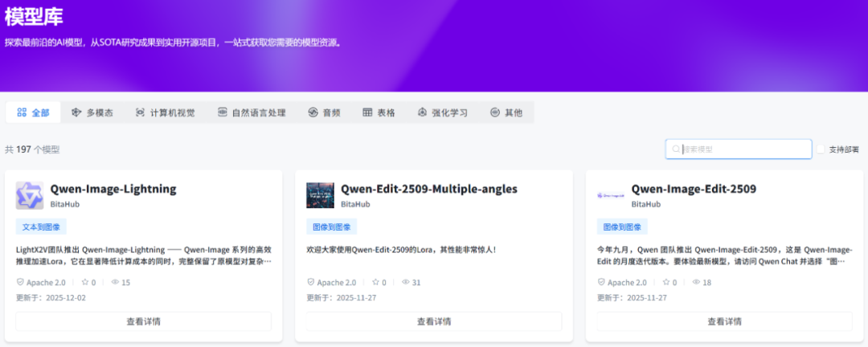868x347 pixels.
Task: Open the Qwen-Image-Lightning model title
Action: click(113, 190)
